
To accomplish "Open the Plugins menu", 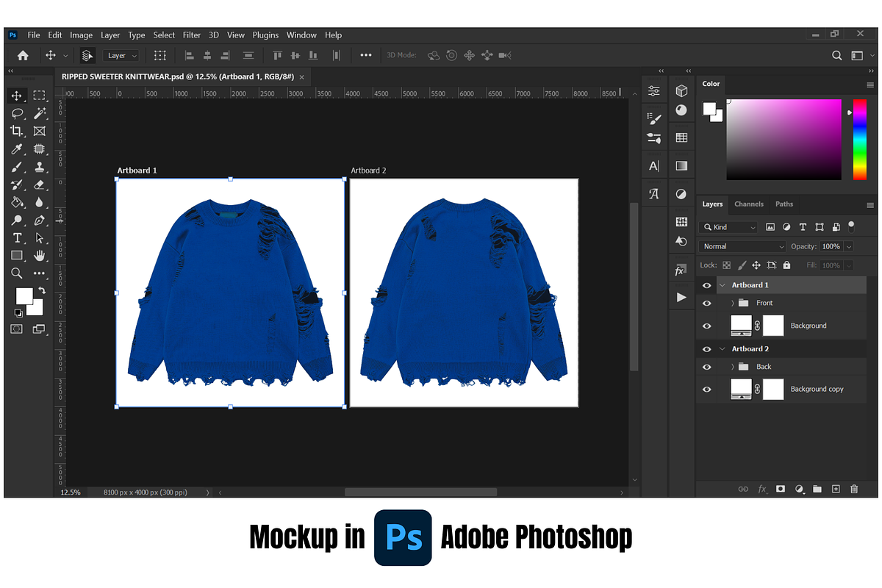I will [x=265, y=35].
